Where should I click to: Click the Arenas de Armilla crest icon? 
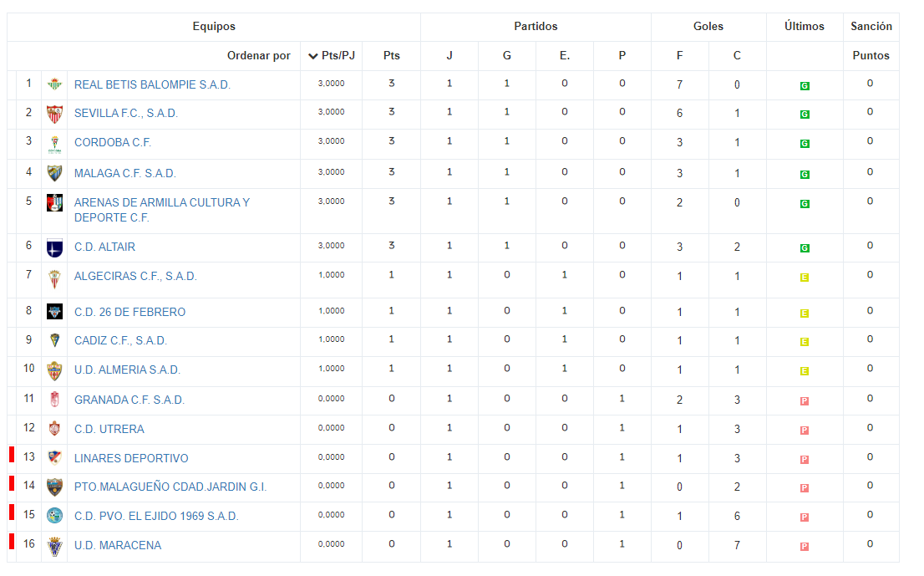55,203
